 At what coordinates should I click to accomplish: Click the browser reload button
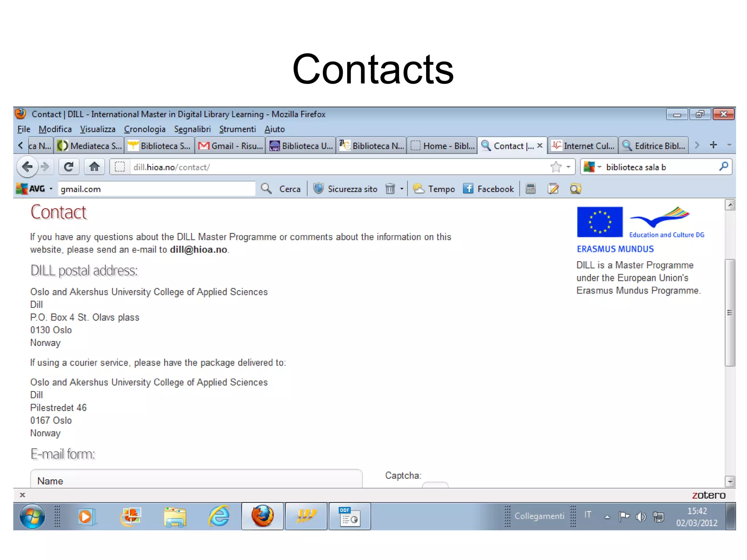[69, 167]
